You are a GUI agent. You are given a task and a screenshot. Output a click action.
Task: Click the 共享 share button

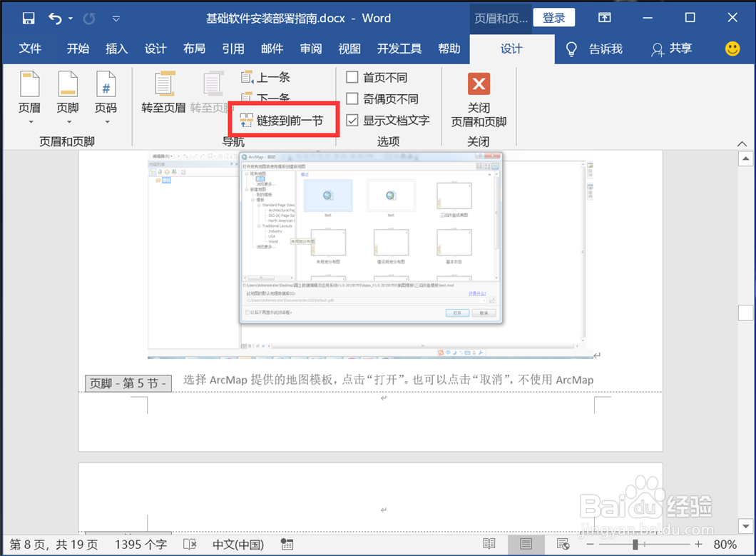point(672,49)
